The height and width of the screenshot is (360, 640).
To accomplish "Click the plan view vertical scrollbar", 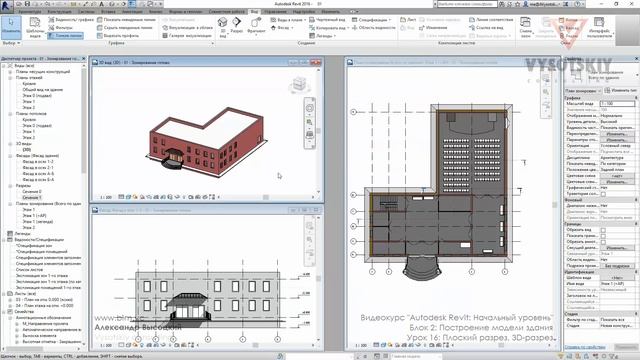I will (555, 204).
